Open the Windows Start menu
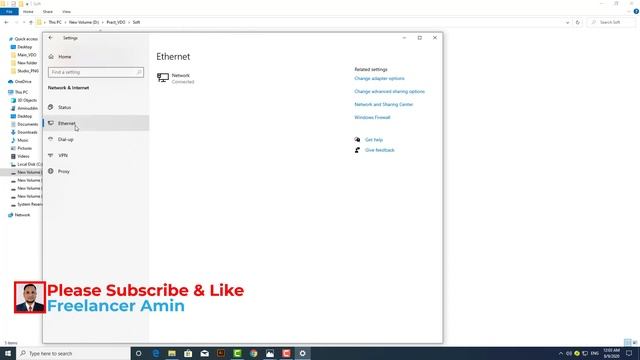Screen dimensions: 640x360 click(x=8, y=353)
